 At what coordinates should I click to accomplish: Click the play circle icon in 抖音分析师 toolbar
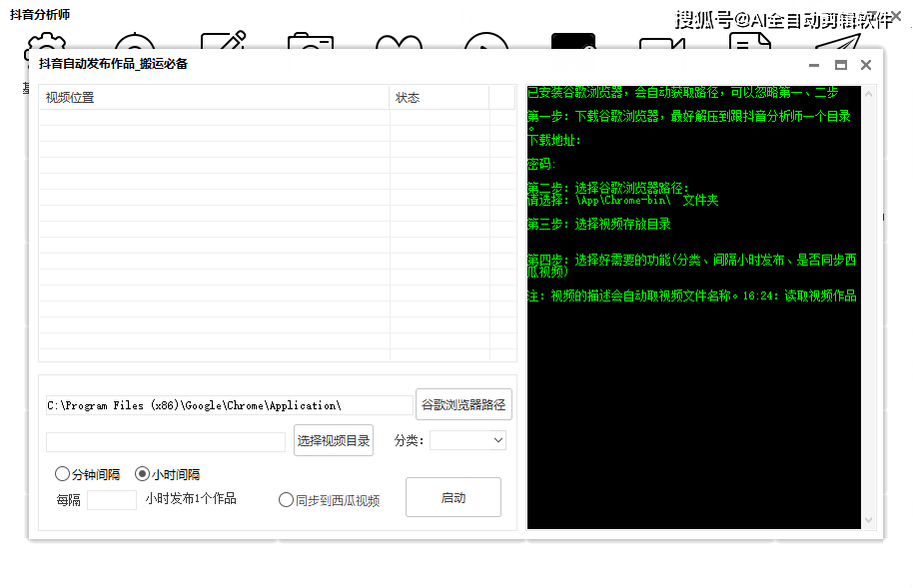click(486, 41)
